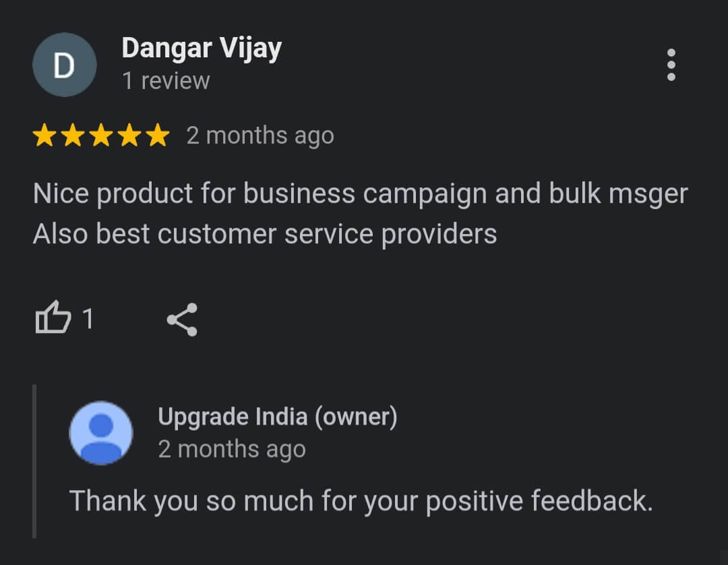The image size is (728, 565).
Task: Open Dangar Vijay's round D avatar
Action: (x=65, y=65)
